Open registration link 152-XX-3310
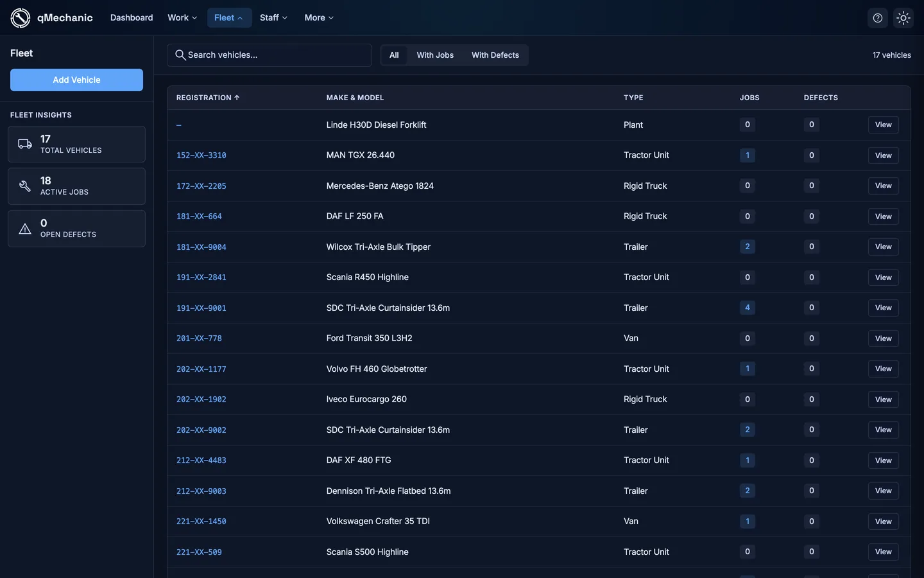Viewport: 924px width, 578px height. pyautogui.click(x=201, y=155)
